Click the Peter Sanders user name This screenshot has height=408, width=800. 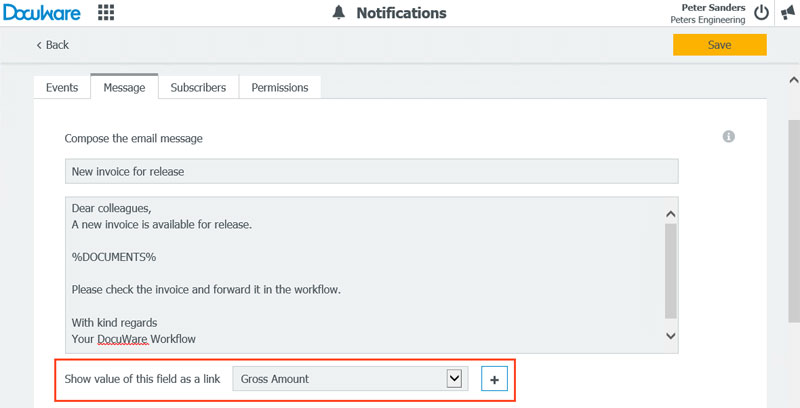712,7
